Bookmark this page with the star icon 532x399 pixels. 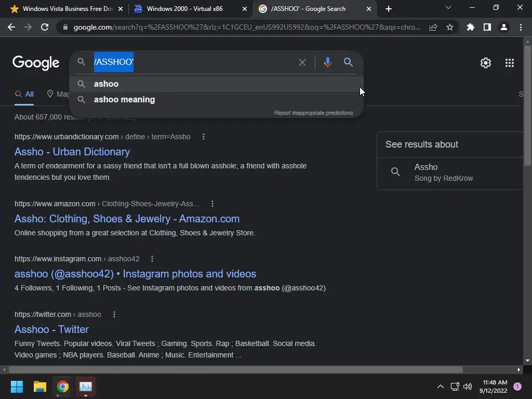pos(449,27)
